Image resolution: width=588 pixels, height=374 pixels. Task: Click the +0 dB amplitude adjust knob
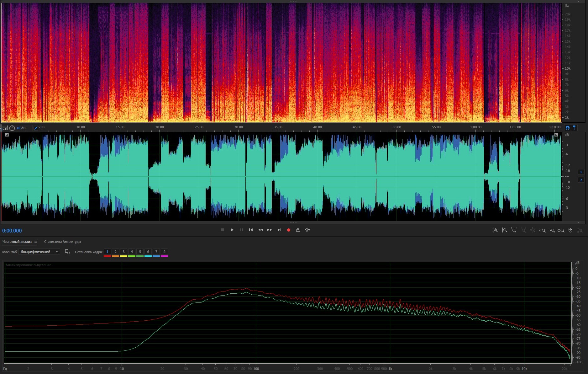12,128
